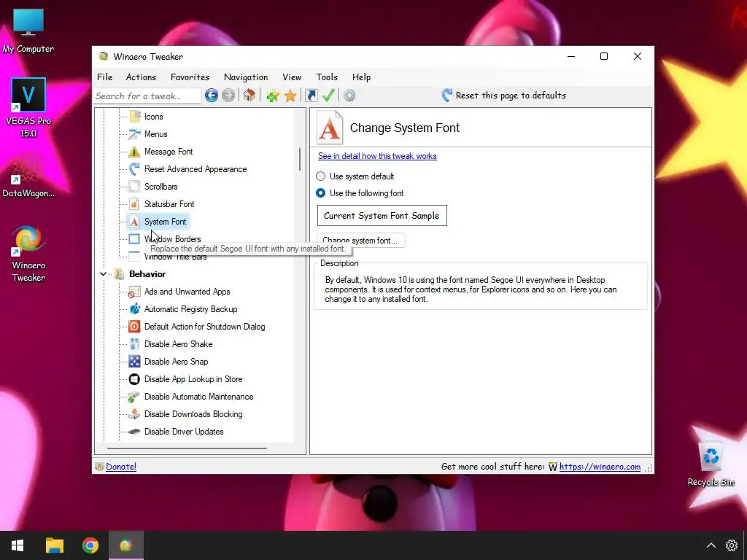Image resolution: width=747 pixels, height=560 pixels.
Task: Open the Help menu
Action: click(361, 77)
